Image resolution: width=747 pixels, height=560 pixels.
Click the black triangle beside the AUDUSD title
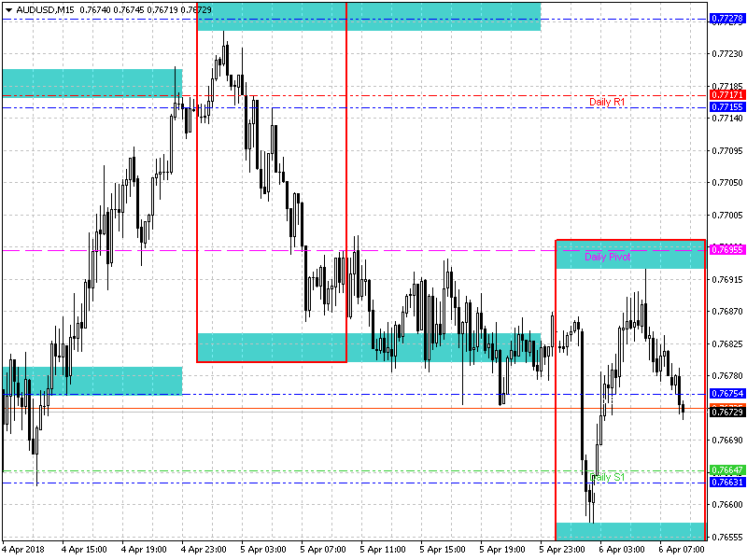[x=8, y=8]
